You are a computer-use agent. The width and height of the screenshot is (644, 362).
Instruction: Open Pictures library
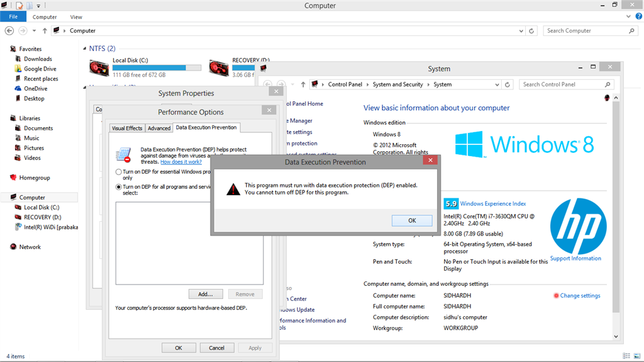[x=34, y=148]
